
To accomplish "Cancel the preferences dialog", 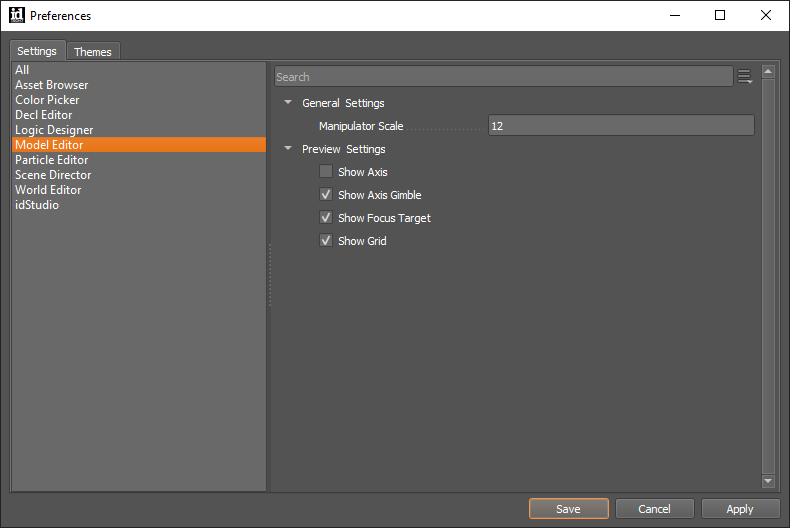I will (654, 509).
